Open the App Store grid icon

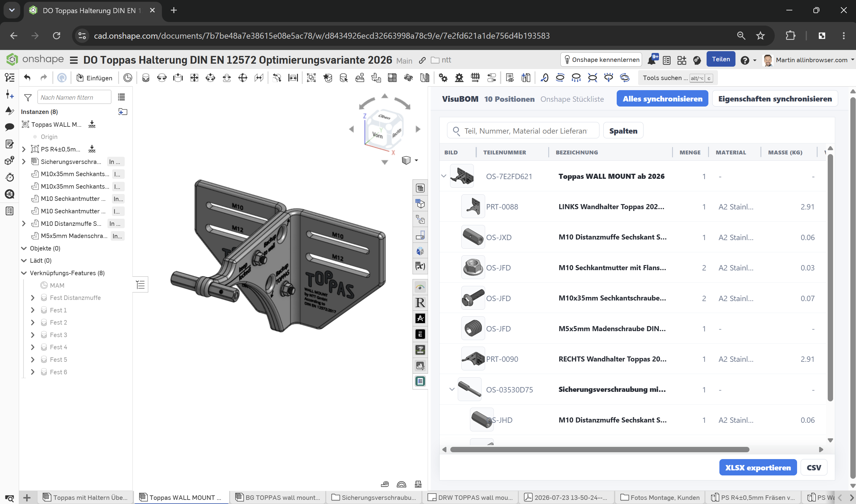pyautogui.click(x=681, y=60)
